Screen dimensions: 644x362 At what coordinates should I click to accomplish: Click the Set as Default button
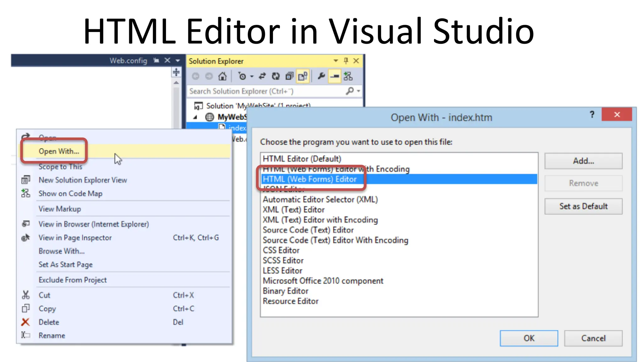583,206
